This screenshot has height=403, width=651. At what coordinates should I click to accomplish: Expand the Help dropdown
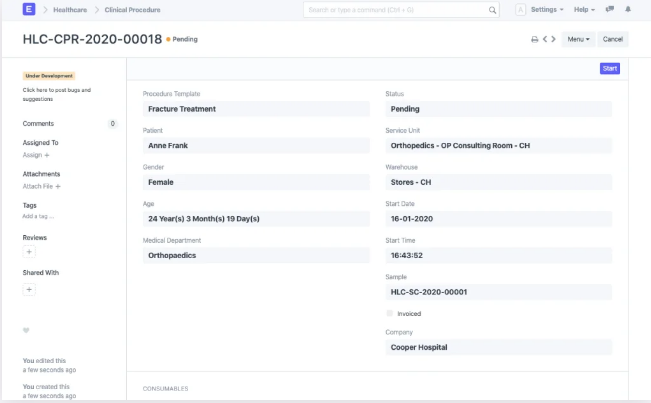584,9
